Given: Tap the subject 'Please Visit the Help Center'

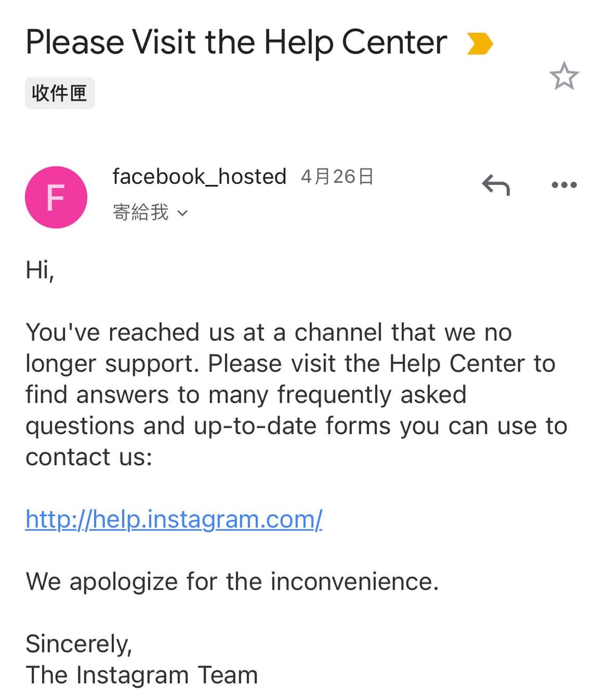Looking at the screenshot, I should pos(236,43).
